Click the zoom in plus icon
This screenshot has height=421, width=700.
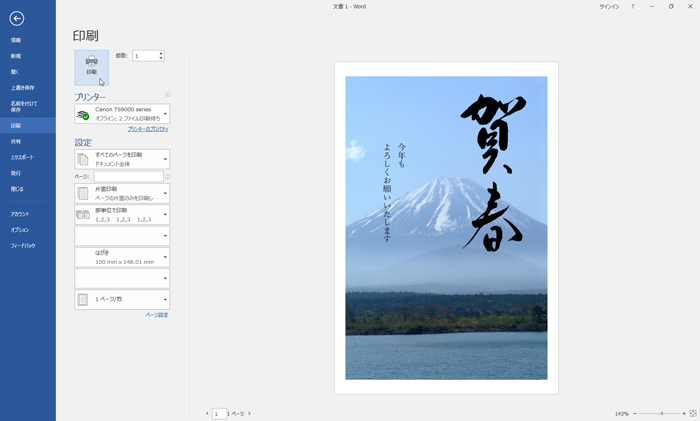pyautogui.click(x=684, y=413)
